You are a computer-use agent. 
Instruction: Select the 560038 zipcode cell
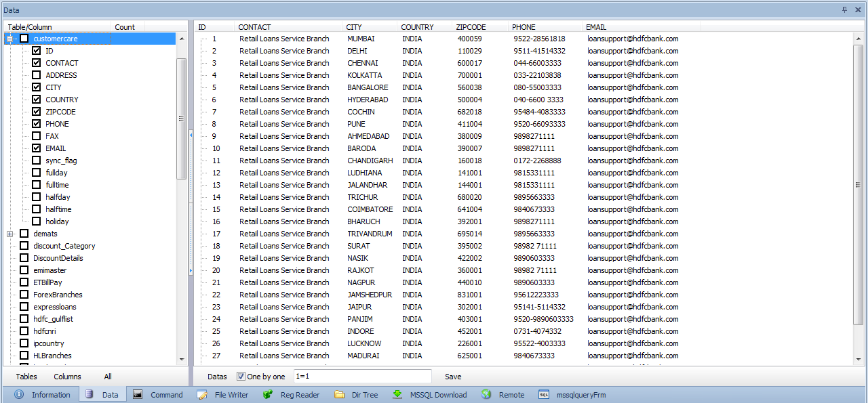coord(470,87)
